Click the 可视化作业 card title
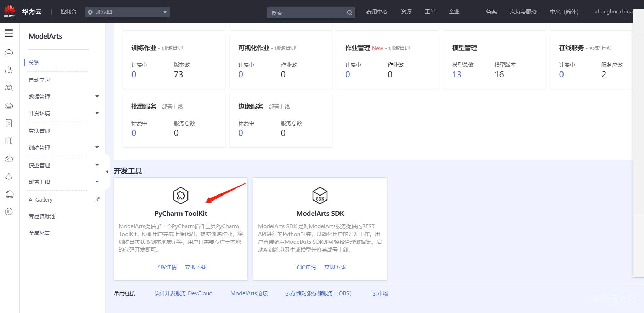 pos(254,48)
